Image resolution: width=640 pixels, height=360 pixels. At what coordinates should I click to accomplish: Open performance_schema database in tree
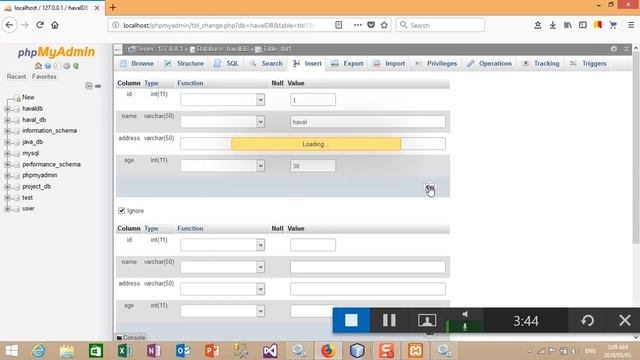pos(51,164)
